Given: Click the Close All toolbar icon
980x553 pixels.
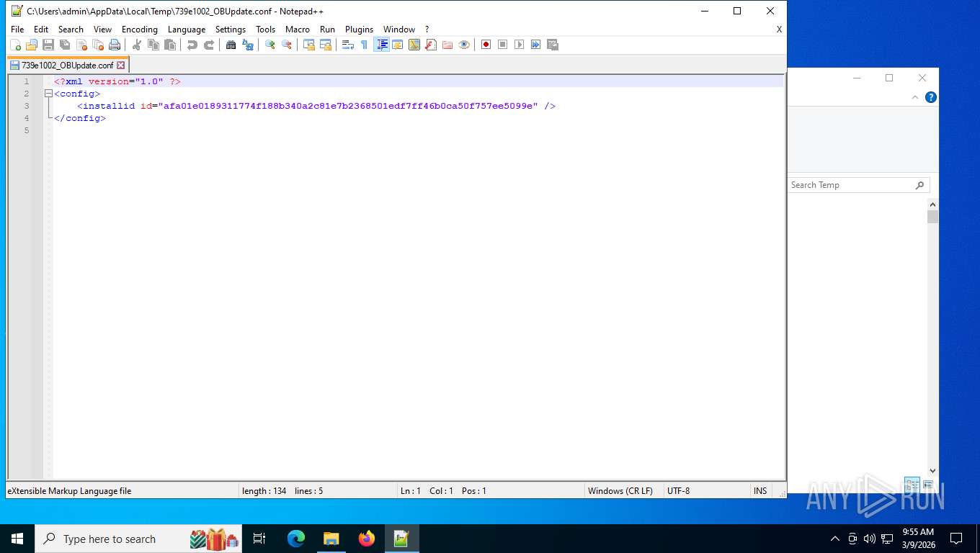Looking at the screenshot, I should 98,45.
